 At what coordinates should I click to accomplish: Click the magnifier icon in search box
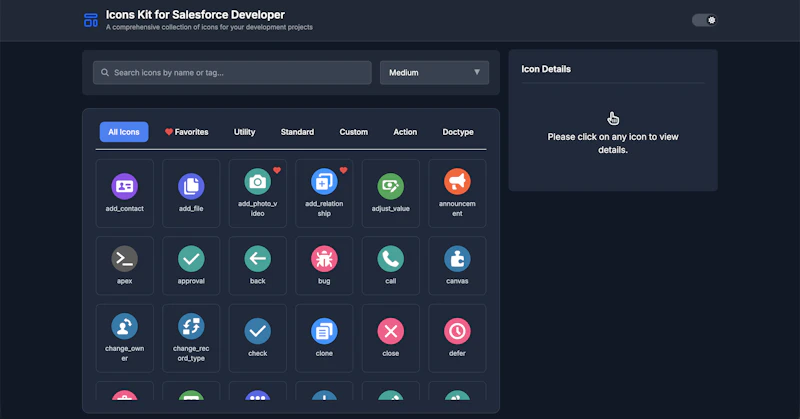tap(105, 72)
